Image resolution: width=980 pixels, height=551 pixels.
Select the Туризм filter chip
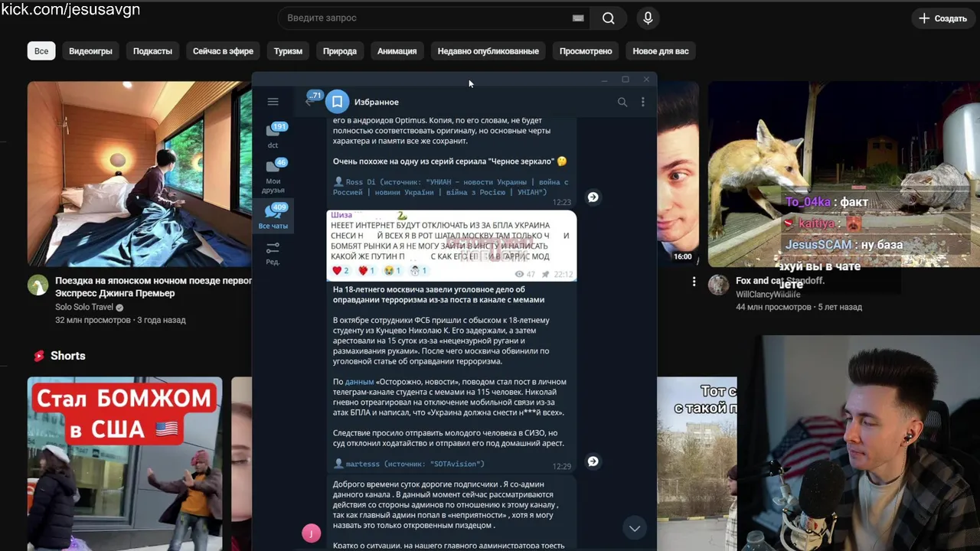288,51
